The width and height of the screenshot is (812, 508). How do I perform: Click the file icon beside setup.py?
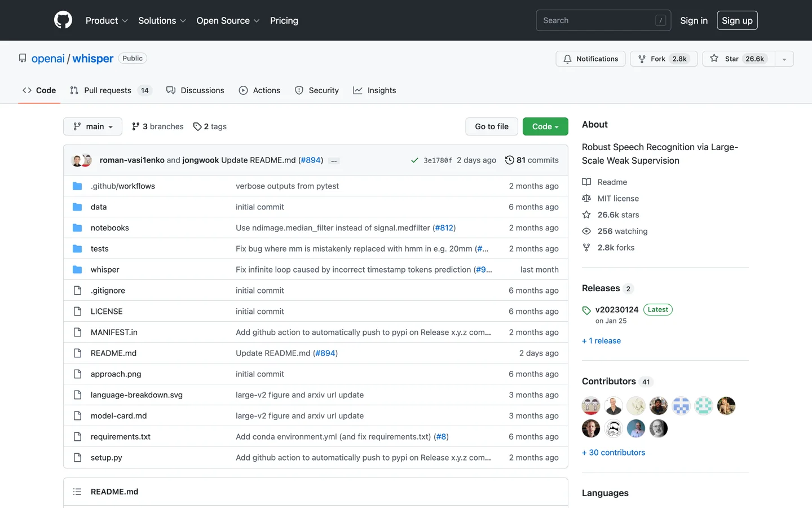[x=77, y=457]
